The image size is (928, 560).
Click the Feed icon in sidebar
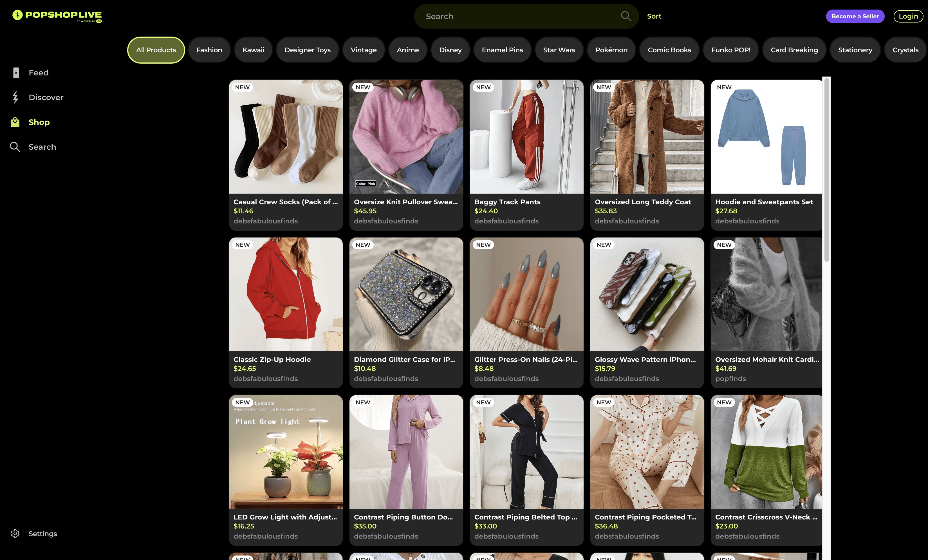point(16,73)
